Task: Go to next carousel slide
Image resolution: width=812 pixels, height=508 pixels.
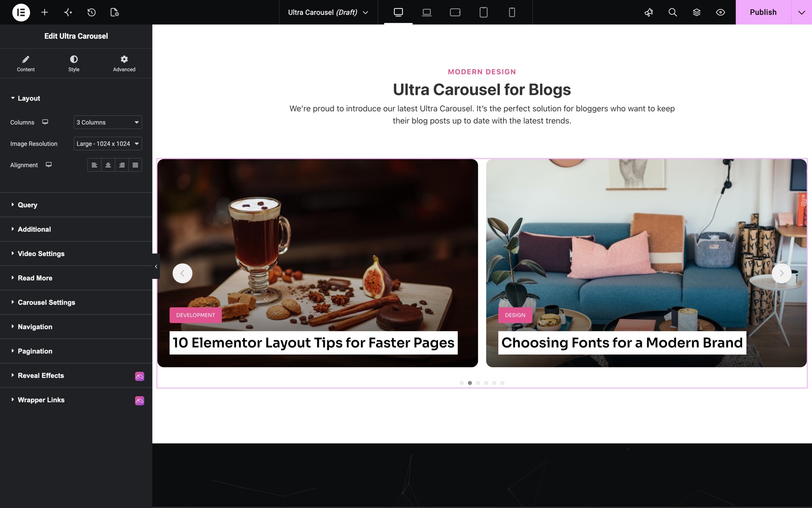Action: (x=782, y=273)
